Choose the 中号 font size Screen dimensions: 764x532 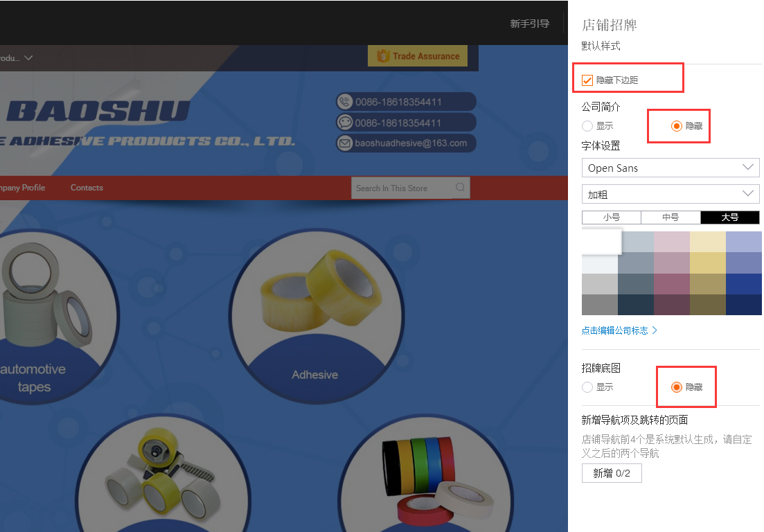click(x=670, y=218)
